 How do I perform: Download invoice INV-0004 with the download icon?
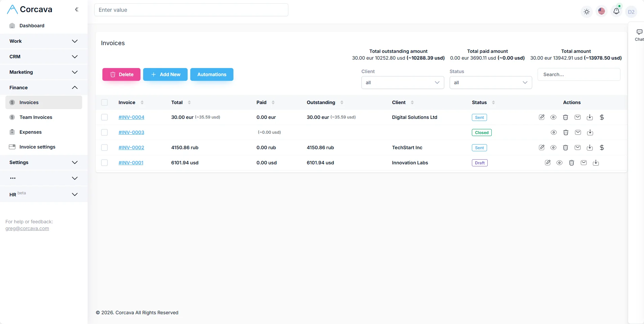(590, 117)
